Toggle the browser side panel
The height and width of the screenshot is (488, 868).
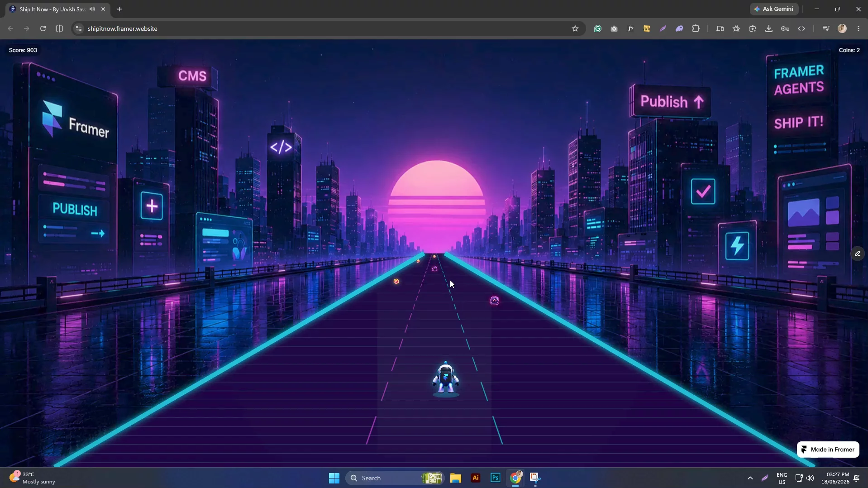tap(720, 29)
